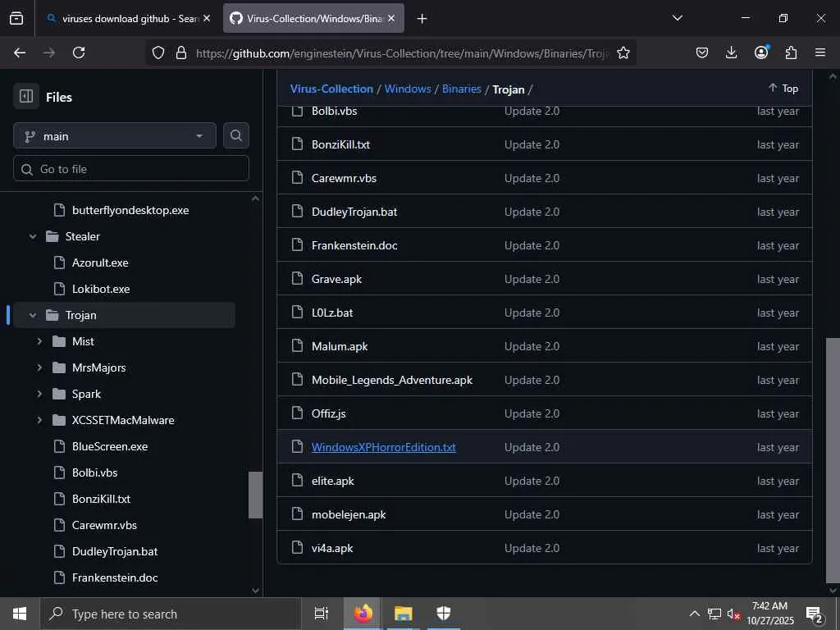
Task: Select BlueScreen.exe in the file tree
Action: pyautogui.click(x=110, y=446)
